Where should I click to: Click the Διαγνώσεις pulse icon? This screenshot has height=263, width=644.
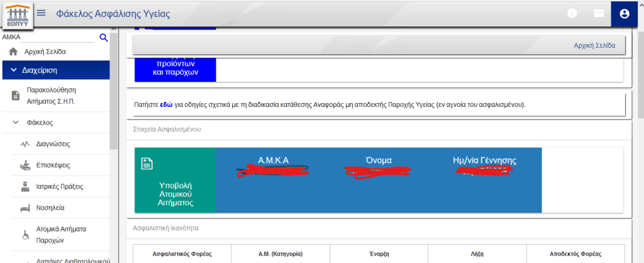26,144
